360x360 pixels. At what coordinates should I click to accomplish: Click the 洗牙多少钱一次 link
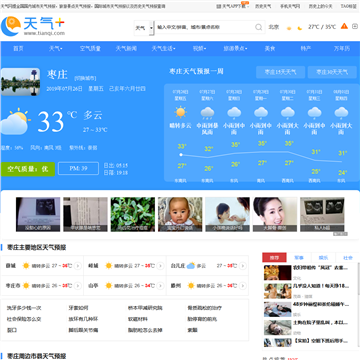click(x=24, y=308)
